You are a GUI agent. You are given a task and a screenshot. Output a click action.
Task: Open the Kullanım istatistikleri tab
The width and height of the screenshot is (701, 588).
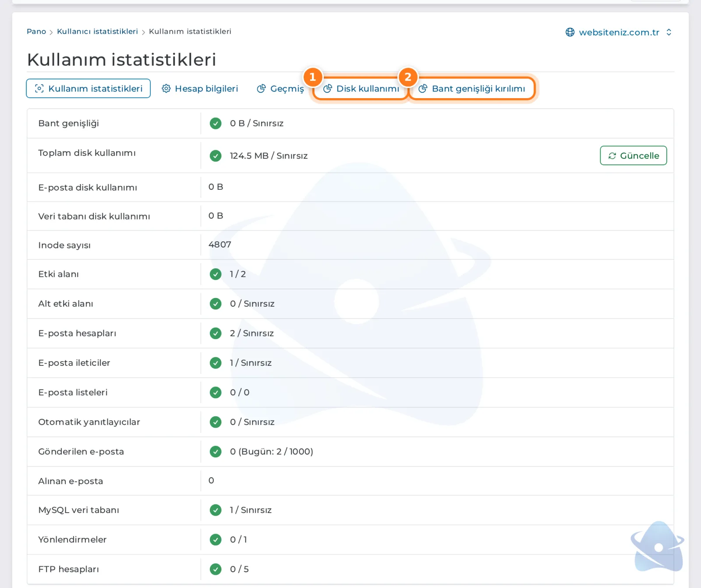tap(88, 89)
